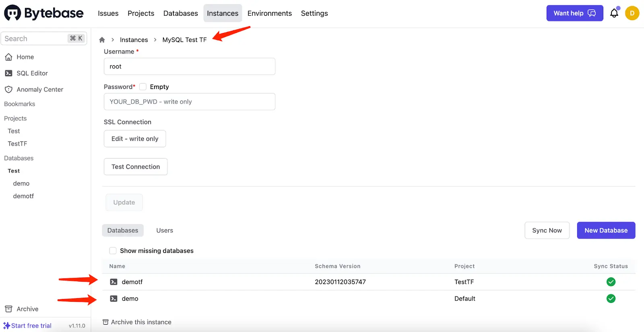Viewport: 644px width, 332px height.
Task: Click Instances in the breadcrumb
Action: (x=134, y=40)
